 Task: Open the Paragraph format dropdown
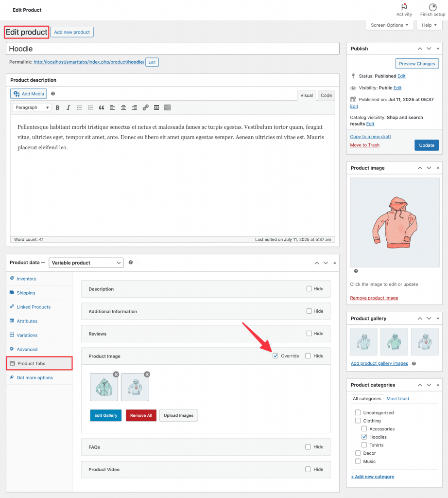32,107
